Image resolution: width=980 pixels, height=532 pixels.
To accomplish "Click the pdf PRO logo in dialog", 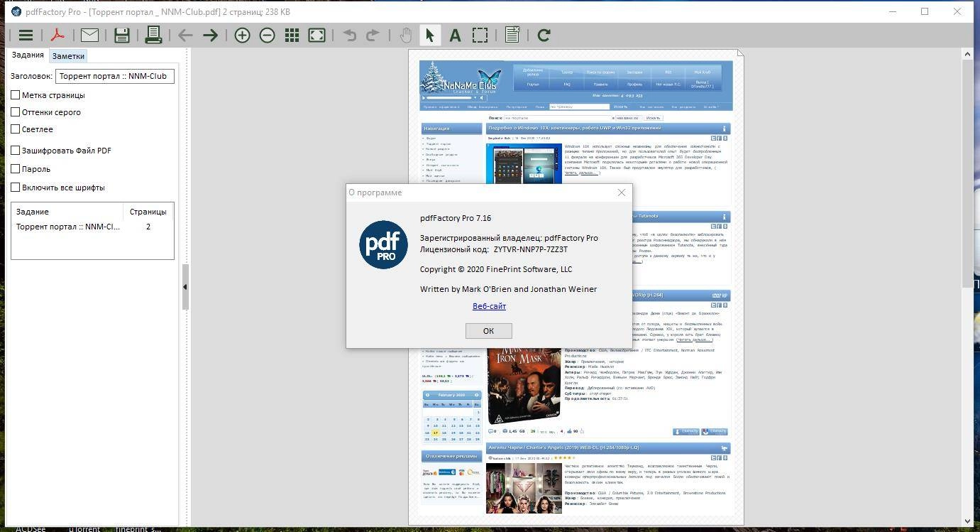I will pos(383,245).
